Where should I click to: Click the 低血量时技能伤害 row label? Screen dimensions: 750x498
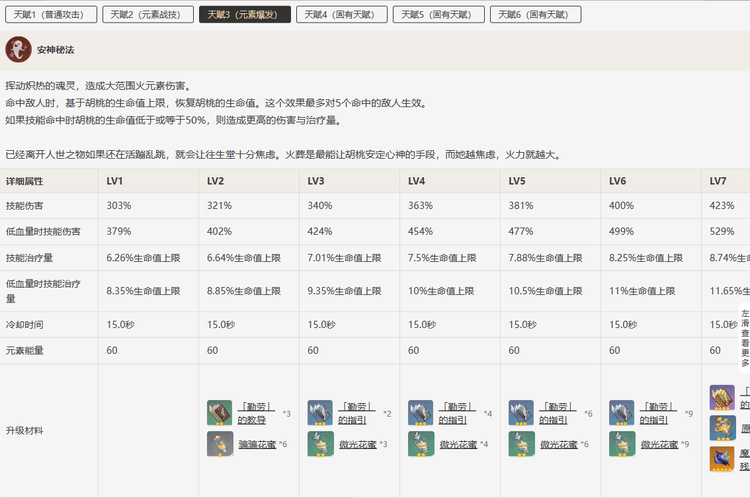(x=43, y=232)
